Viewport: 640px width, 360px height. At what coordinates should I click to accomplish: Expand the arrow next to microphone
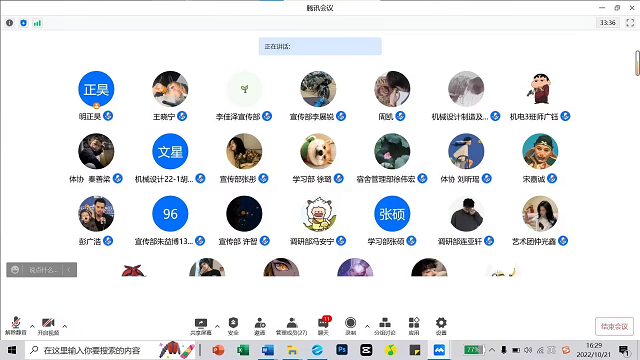click(32, 327)
